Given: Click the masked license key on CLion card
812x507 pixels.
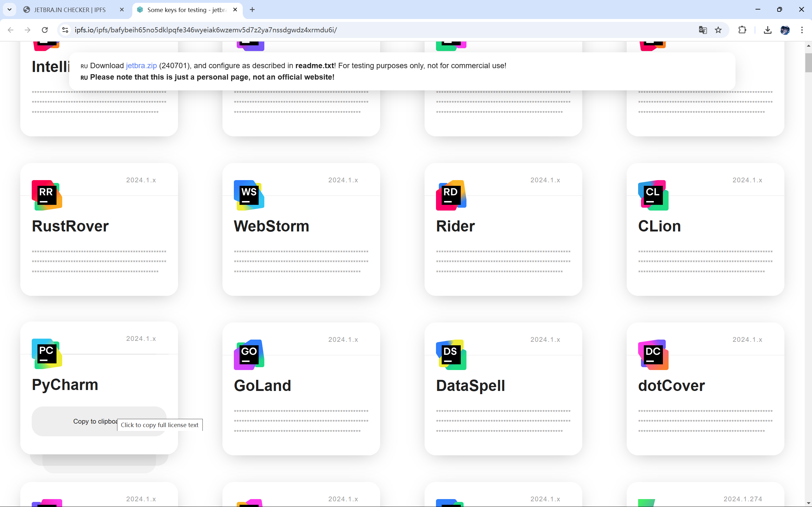Looking at the screenshot, I should [x=705, y=262].
